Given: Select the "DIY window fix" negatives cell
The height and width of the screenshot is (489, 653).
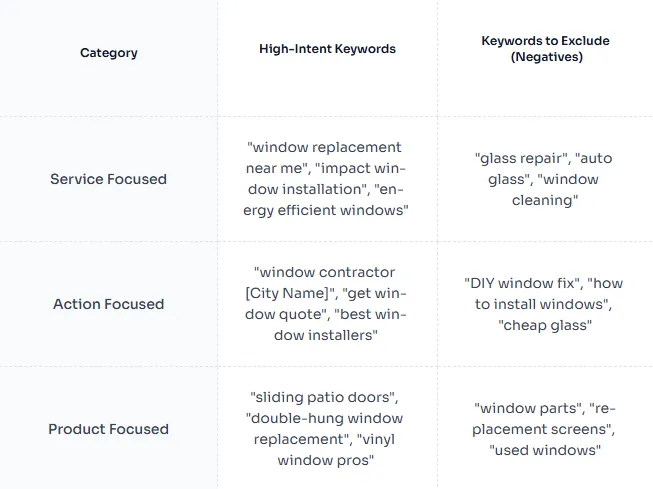Looking at the screenshot, I should pos(545,304).
